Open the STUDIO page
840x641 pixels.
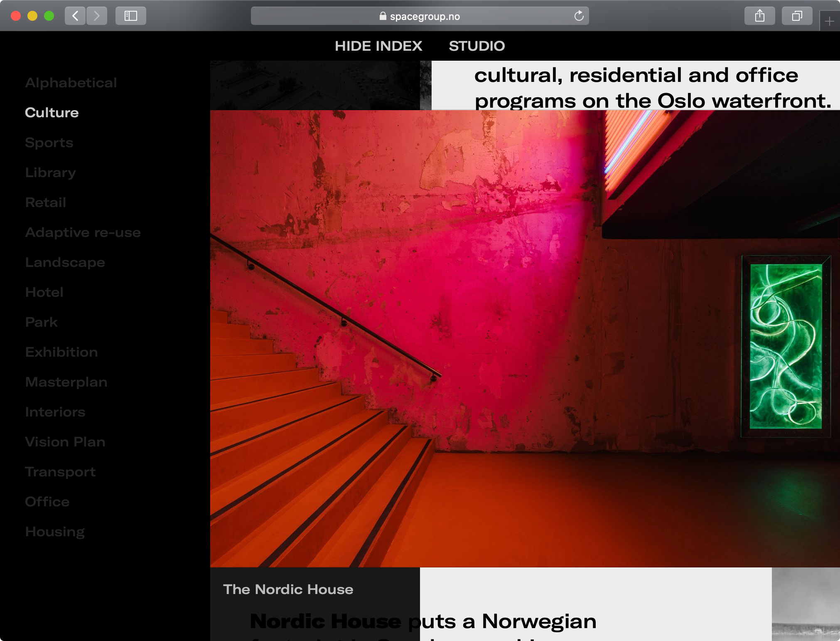click(x=476, y=46)
